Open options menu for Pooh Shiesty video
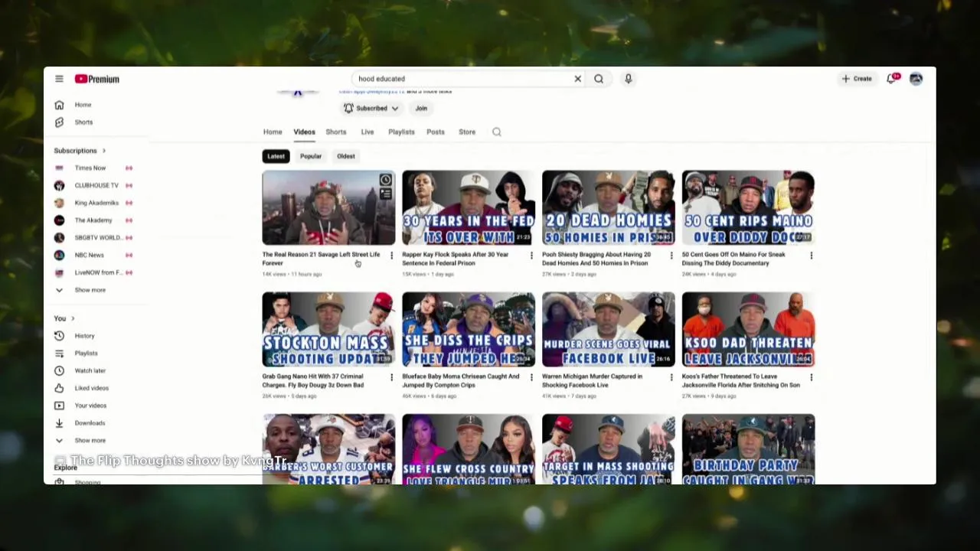Image resolution: width=980 pixels, height=551 pixels. (x=671, y=256)
